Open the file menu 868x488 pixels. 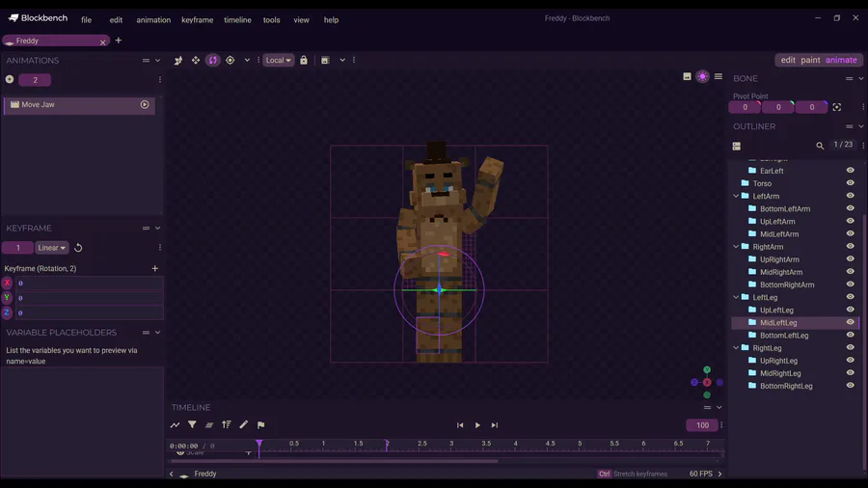pos(87,20)
